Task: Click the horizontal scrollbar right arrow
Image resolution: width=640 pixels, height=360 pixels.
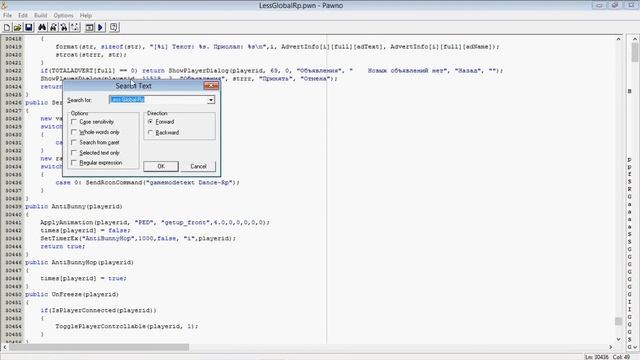Action: point(611,347)
